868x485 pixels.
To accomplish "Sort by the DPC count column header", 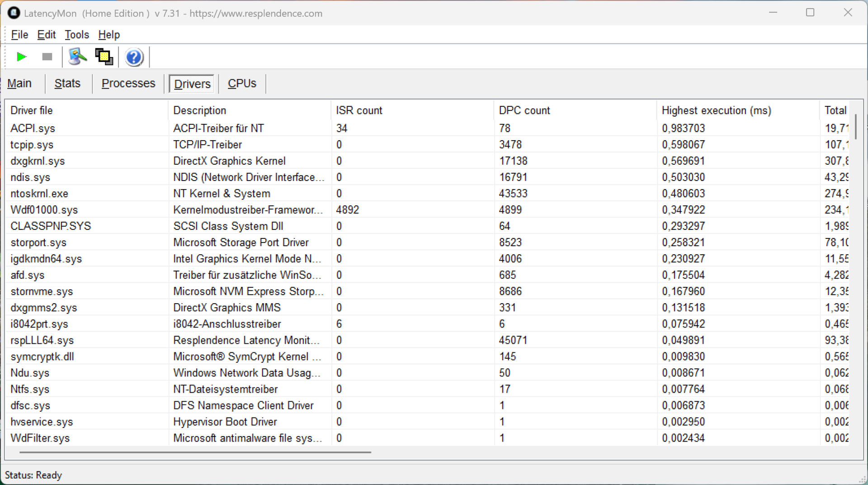I will click(x=524, y=110).
